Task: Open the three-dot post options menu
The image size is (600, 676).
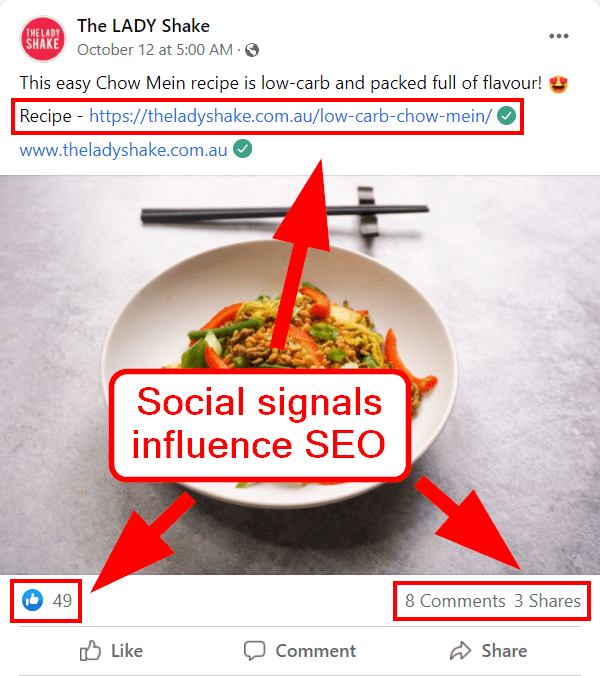Action: (x=559, y=36)
